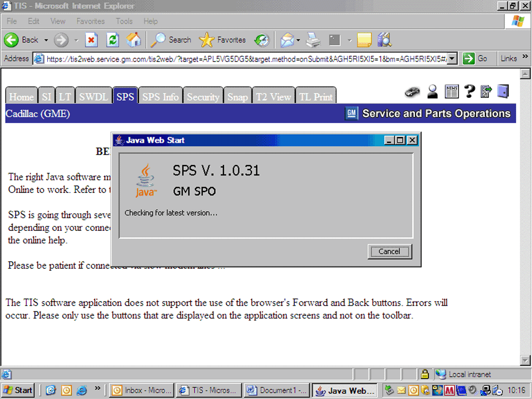The image size is (532, 399).
Task: Expand the Mail button dropdown arrow
Action: 298,40
